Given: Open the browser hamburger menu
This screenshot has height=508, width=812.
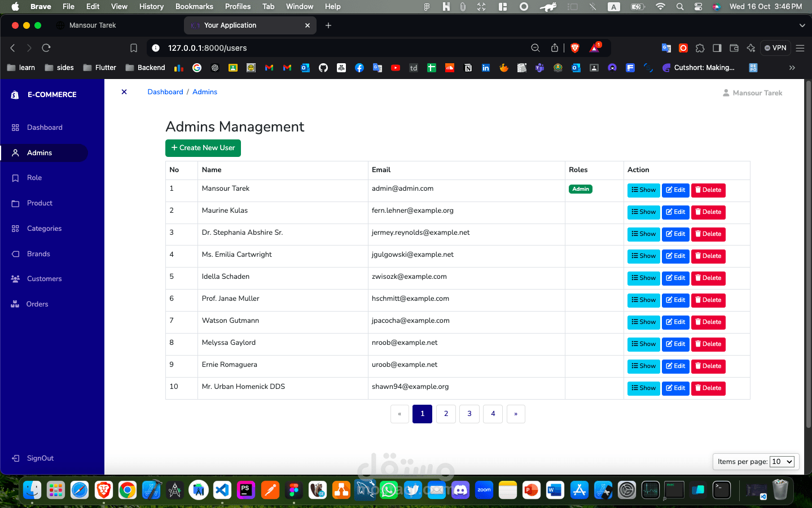Looking at the screenshot, I should tap(800, 48).
